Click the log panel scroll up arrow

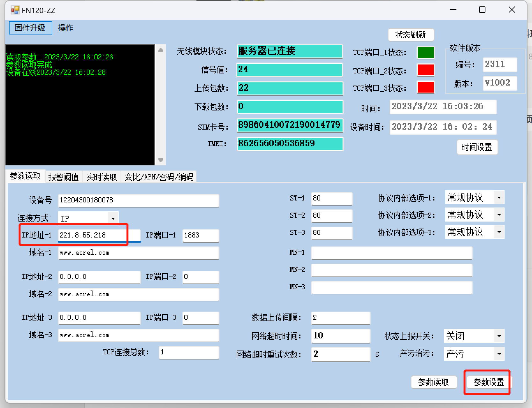pyautogui.click(x=161, y=50)
